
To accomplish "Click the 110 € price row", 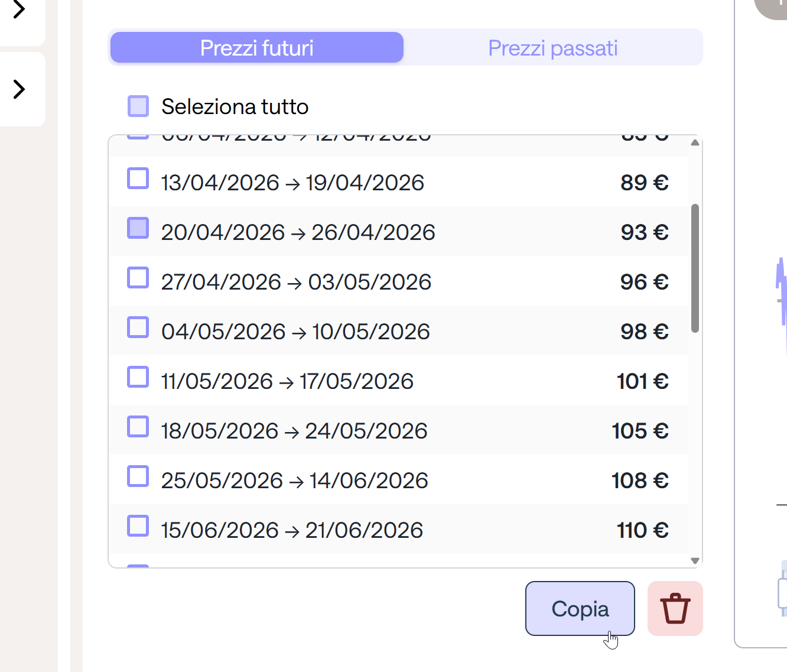I will tap(399, 529).
